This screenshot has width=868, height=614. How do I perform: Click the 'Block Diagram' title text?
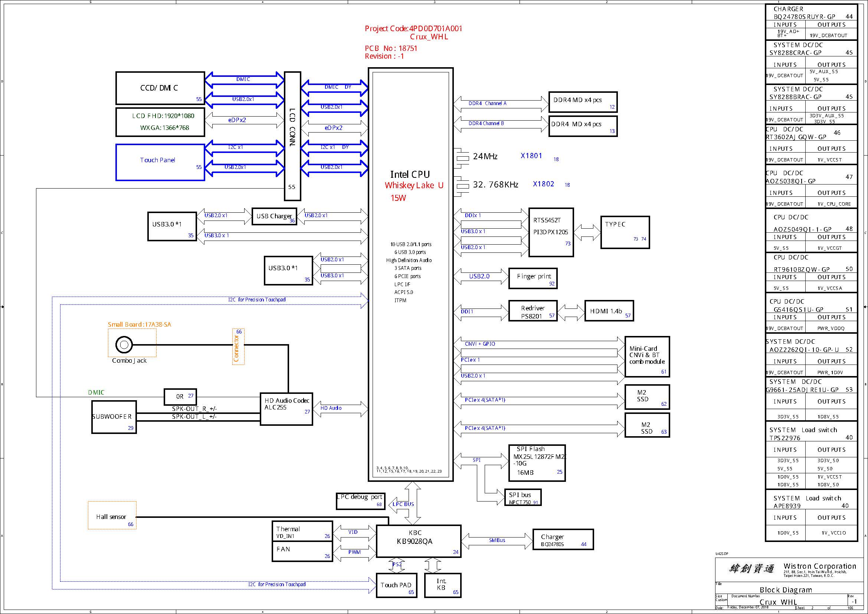786,590
